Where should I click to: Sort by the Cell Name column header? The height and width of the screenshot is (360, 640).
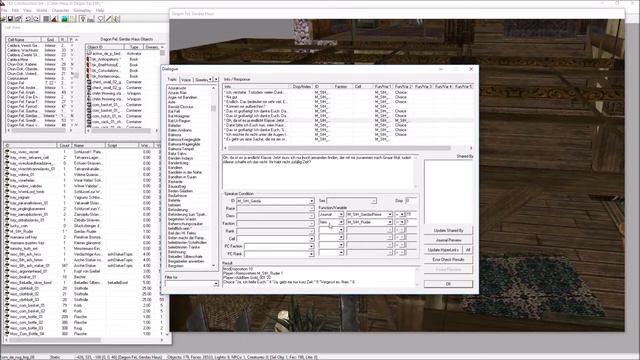coord(23,40)
